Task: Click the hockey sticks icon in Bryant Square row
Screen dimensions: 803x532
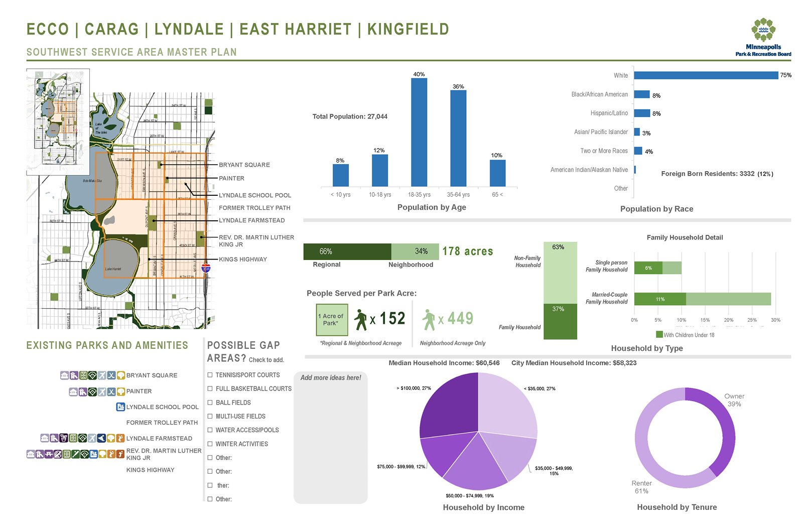Action: [111, 375]
